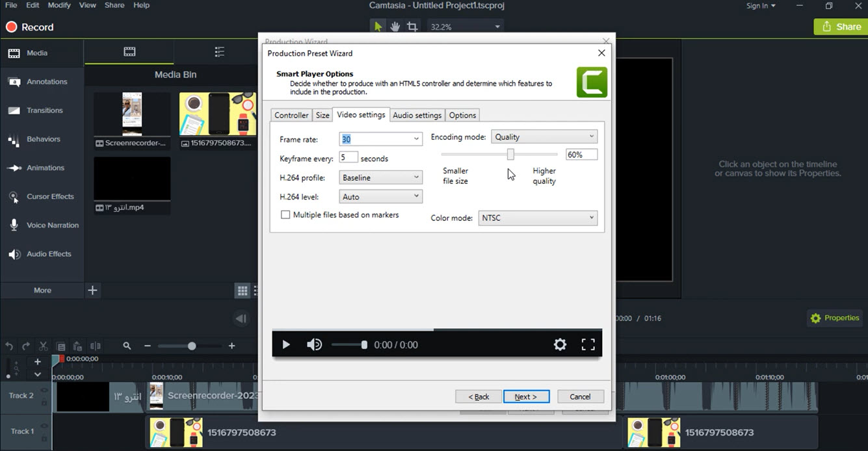Screen dimensions: 868x451
Task: Open the Voice Narration panel
Action: 42,225
